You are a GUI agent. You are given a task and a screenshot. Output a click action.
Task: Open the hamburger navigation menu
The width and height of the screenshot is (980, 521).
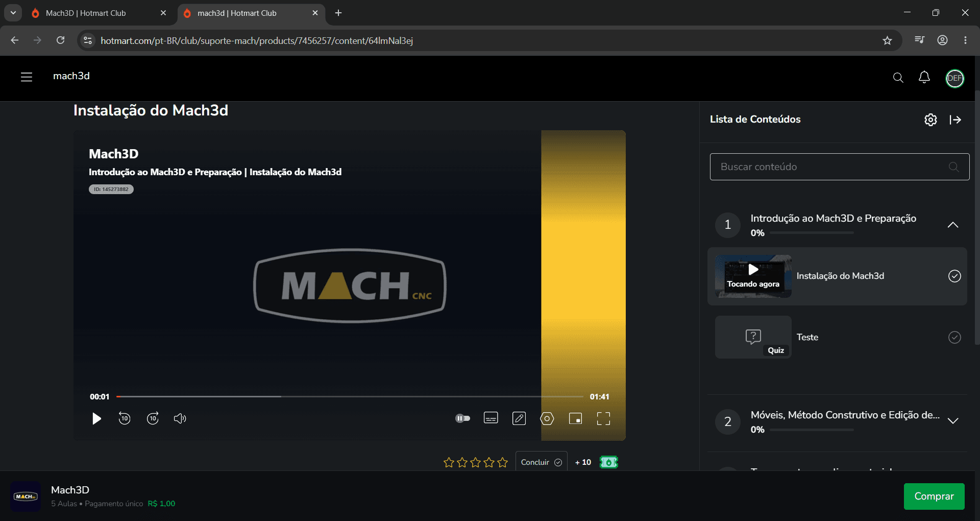[x=27, y=77]
